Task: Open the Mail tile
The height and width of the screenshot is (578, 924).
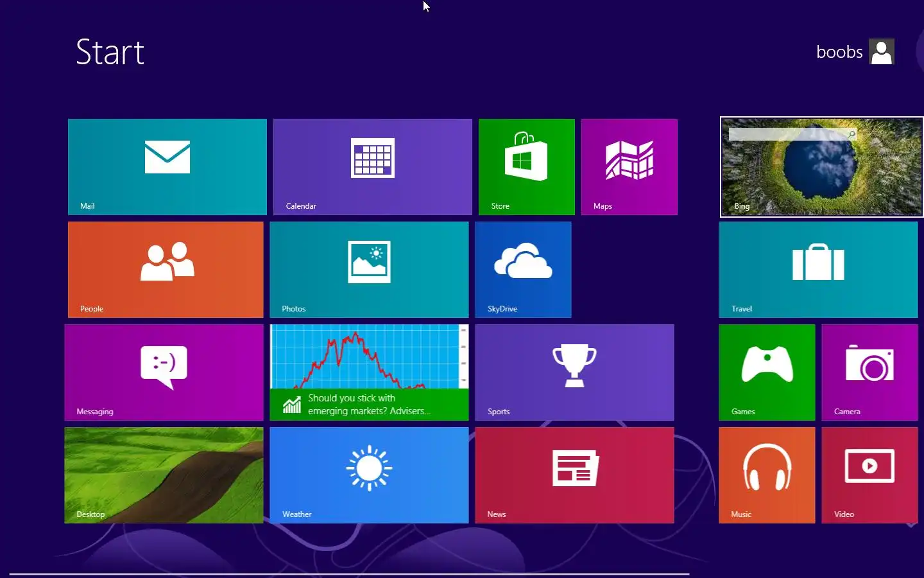Action: [x=167, y=167]
